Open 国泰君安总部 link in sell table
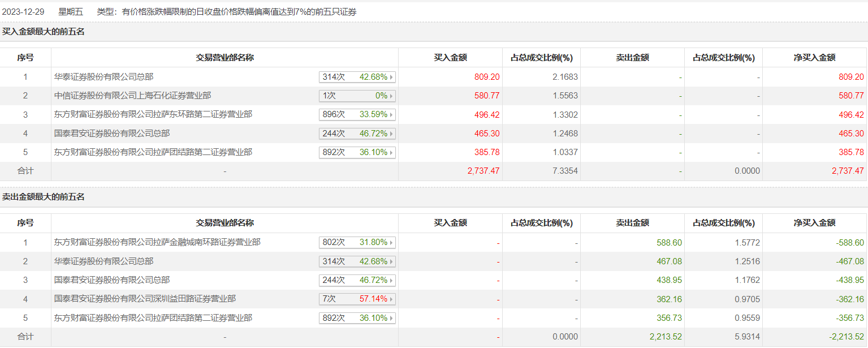The image size is (868, 348). click(x=111, y=280)
